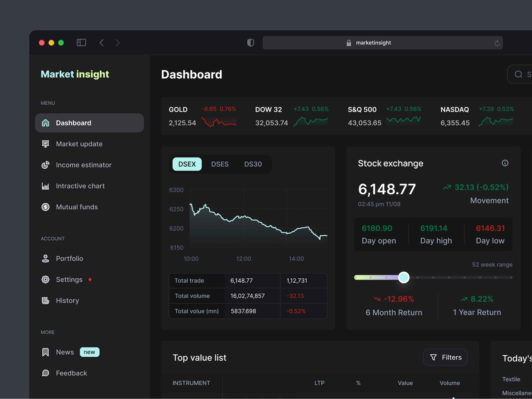Screen dimensions: 532x399
Task: Open Mutual funds
Action: coord(77,207)
